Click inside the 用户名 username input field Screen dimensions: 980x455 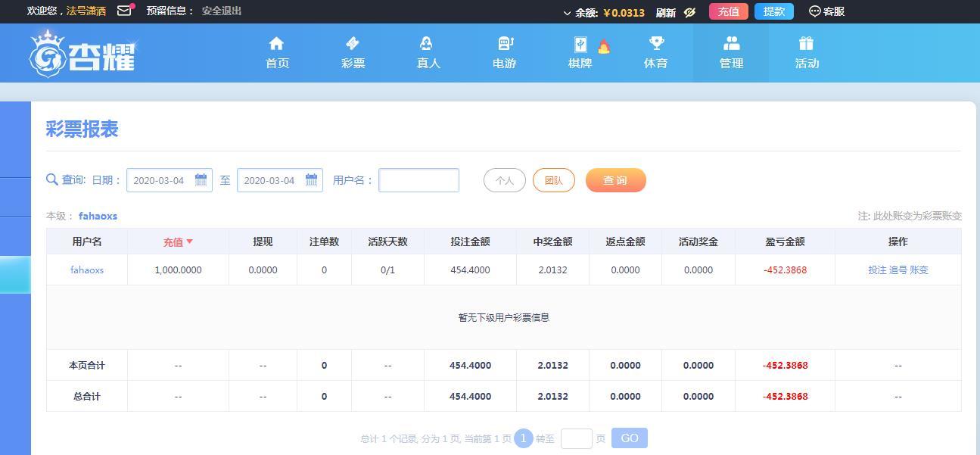point(418,180)
